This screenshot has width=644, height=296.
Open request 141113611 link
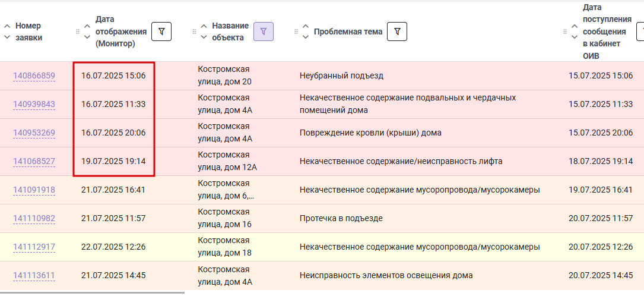tap(34, 275)
